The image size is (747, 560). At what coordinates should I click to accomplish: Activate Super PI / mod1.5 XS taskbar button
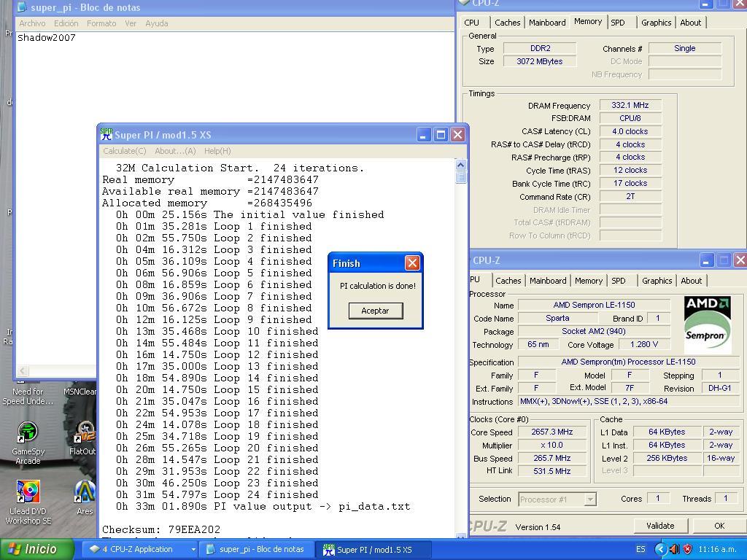click(373, 549)
